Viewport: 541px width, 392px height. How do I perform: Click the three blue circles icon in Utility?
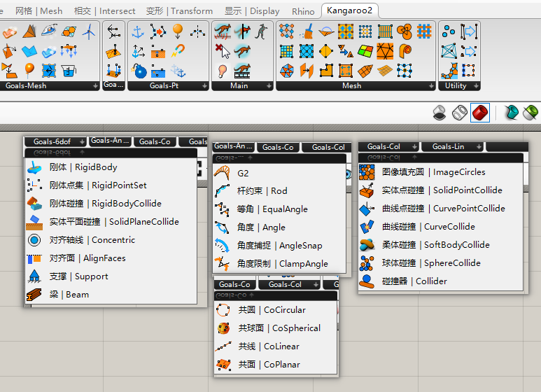(449, 31)
